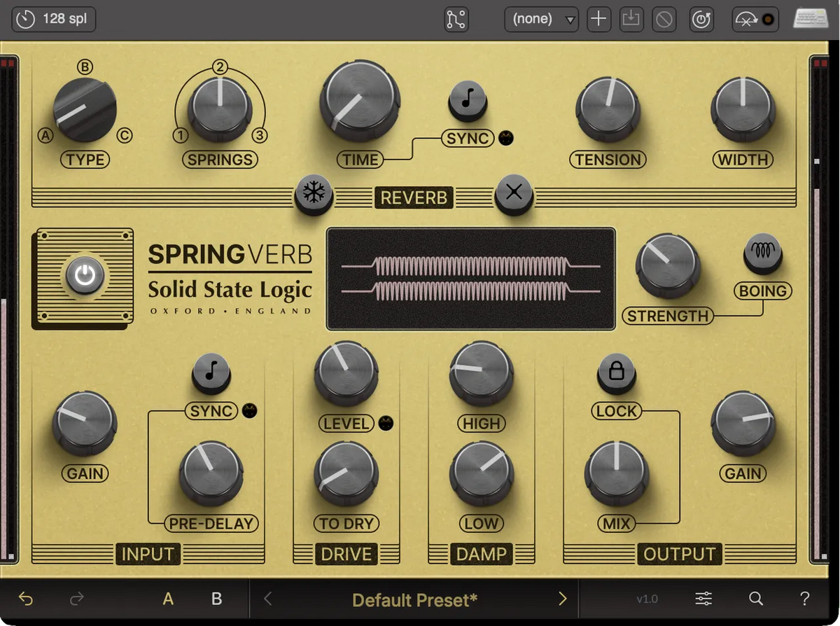Click the plus button to save a preset
Screen dimensions: 840x626
(x=598, y=19)
